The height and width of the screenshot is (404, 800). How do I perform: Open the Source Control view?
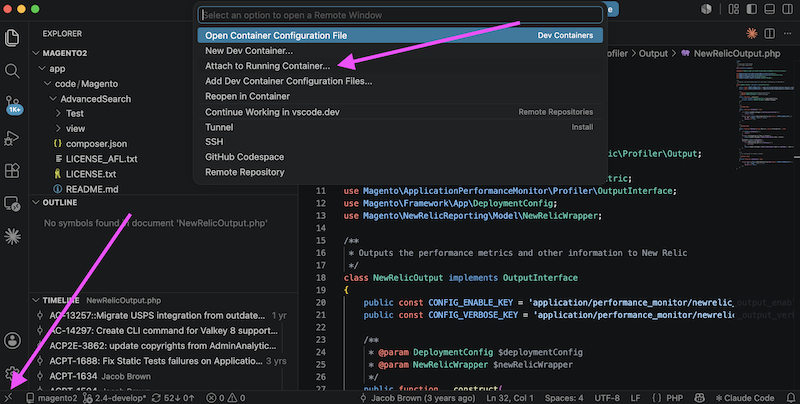tap(13, 104)
